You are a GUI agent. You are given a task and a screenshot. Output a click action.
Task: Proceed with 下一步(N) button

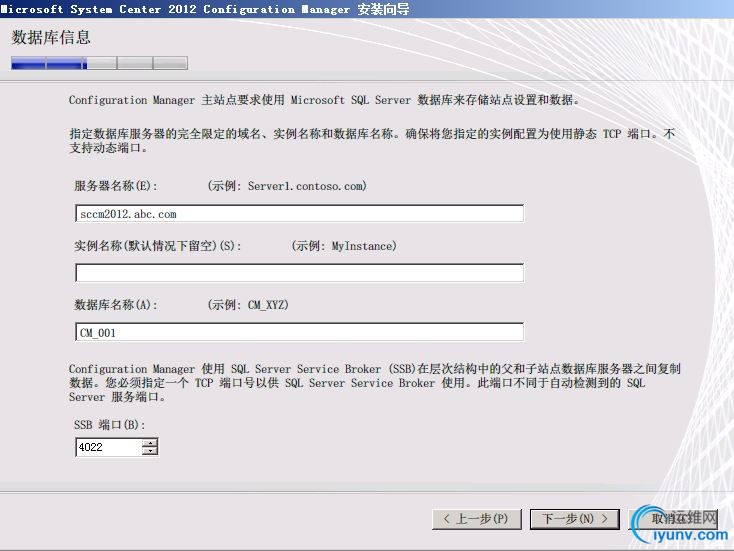point(575,519)
